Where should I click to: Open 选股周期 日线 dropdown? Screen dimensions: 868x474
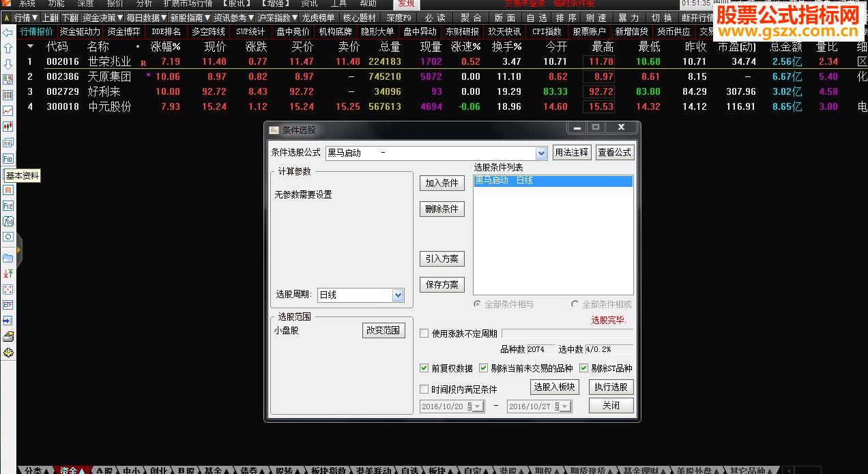point(399,295)
